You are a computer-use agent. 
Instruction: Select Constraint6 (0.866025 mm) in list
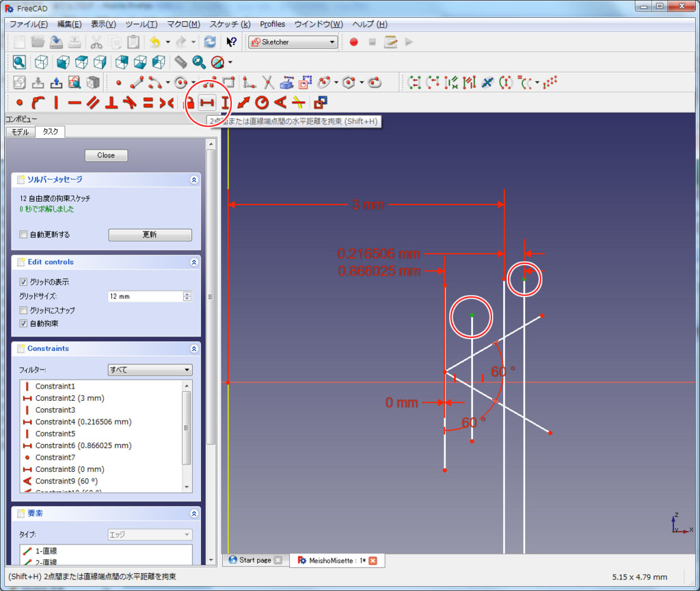click(102, 445)
